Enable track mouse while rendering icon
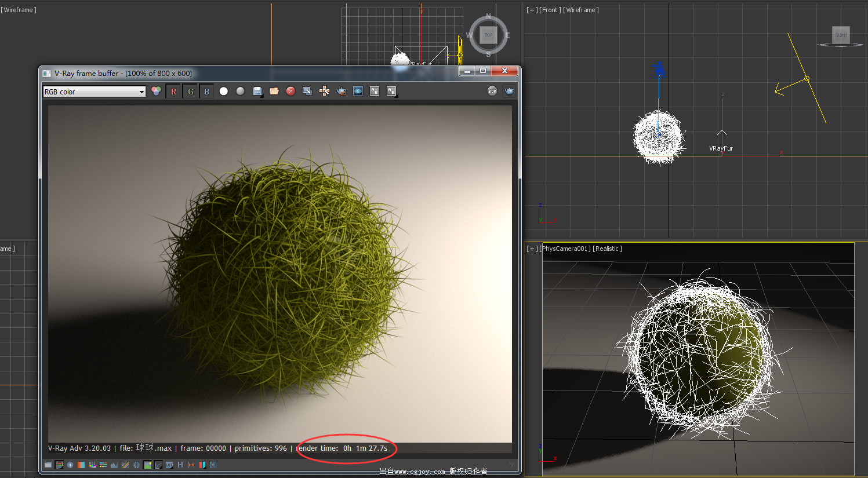The image size is (868, 478). click(x=324, y=91)
